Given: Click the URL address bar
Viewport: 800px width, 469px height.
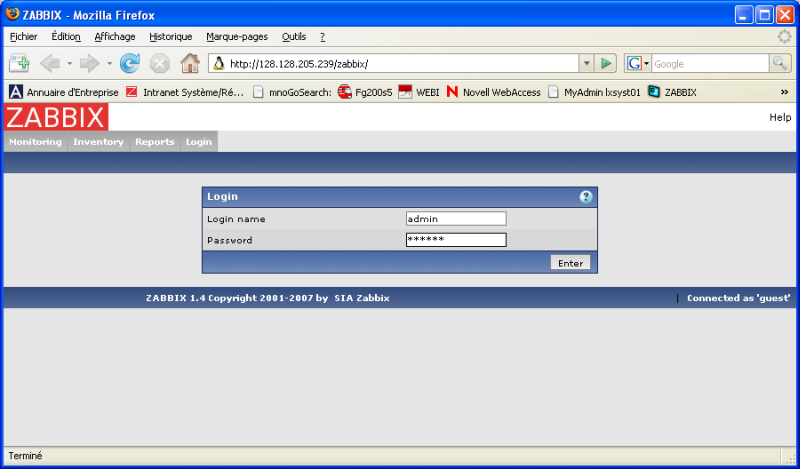Looking at the screenshot, I should [x=393, y=63].
